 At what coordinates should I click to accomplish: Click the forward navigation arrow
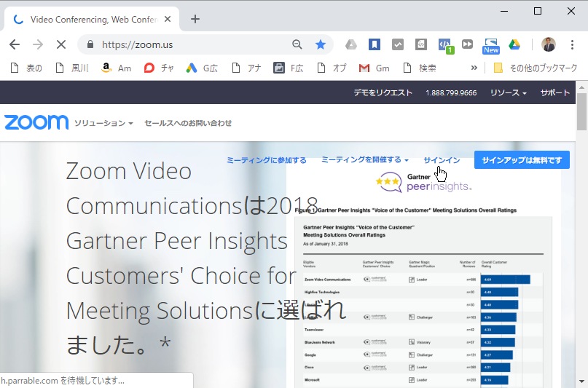pyautogui.click(x=38, y=44)
